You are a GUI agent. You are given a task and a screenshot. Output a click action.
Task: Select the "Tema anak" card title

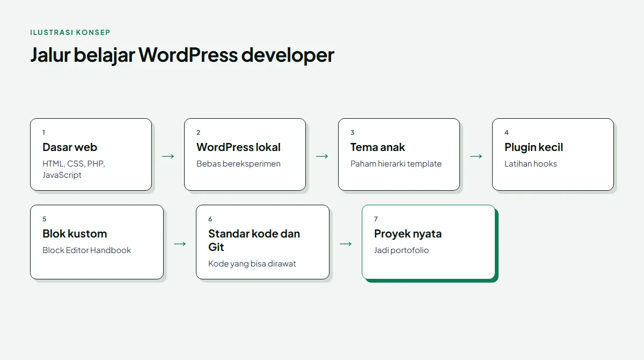(378, 147)
